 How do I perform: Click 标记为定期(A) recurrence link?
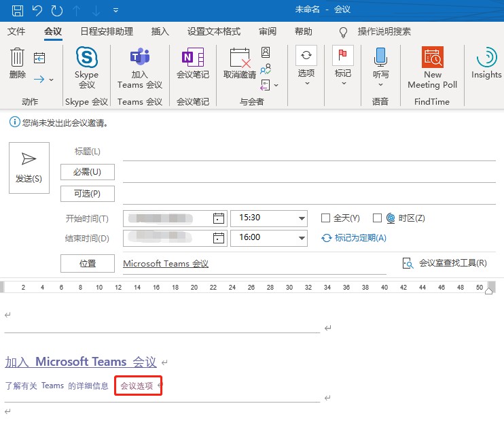(354, 238)
